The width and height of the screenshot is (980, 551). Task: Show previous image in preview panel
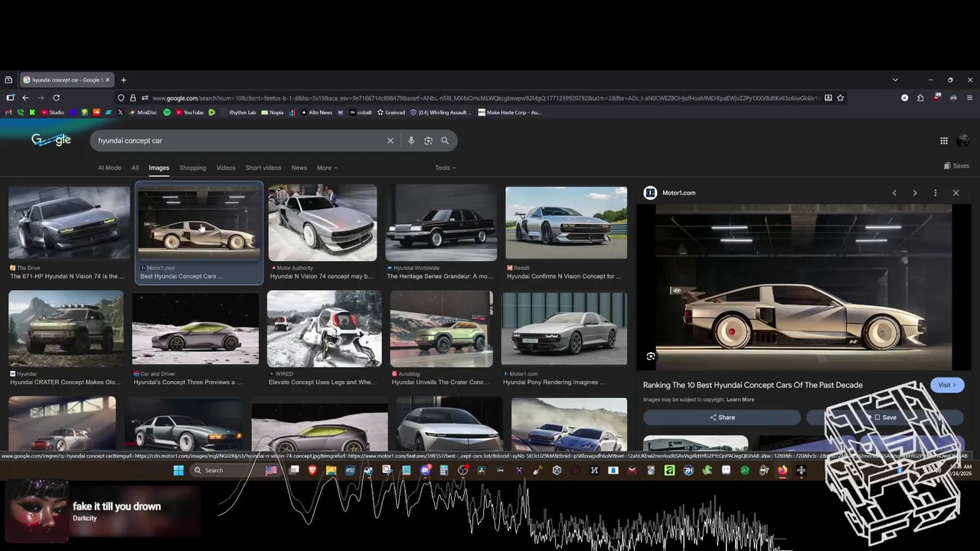pyautogui.click(x=894, y=193)
